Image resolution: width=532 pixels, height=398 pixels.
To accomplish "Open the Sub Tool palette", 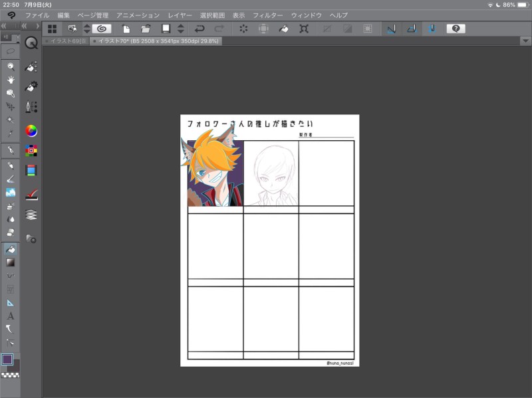I will [31, 67].
